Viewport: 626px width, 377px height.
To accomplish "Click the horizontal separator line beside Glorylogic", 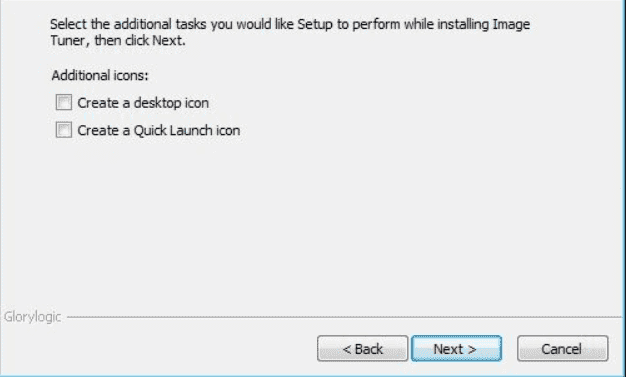I will click(x=344, y=317).
